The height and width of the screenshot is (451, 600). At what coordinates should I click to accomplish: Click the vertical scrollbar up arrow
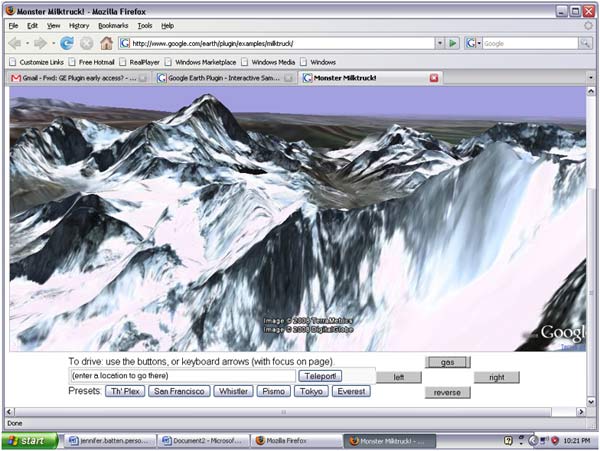[x=591, y=91]
